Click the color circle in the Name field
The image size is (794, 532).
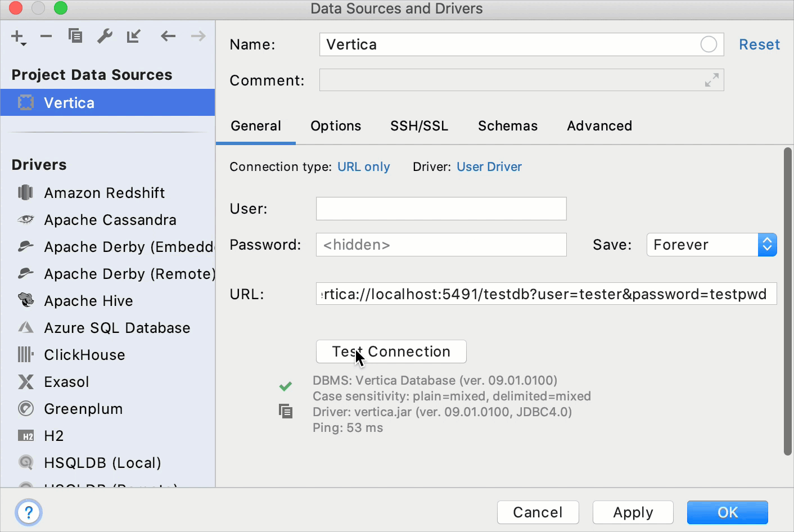pos(709,44)
